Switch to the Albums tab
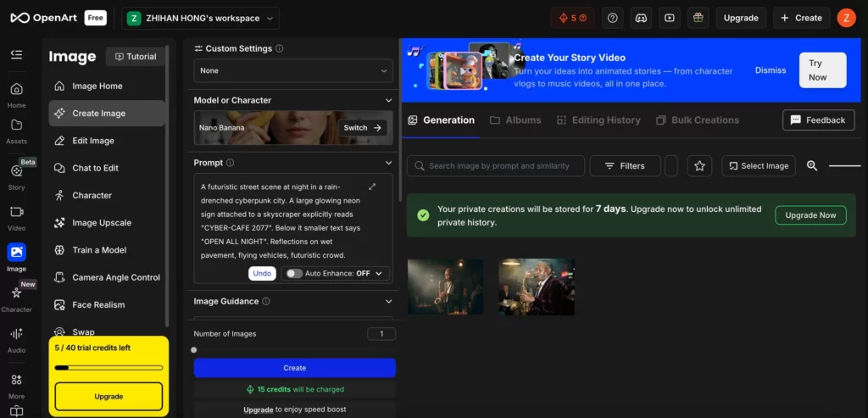Screen dimensions: 868x418 515,120
